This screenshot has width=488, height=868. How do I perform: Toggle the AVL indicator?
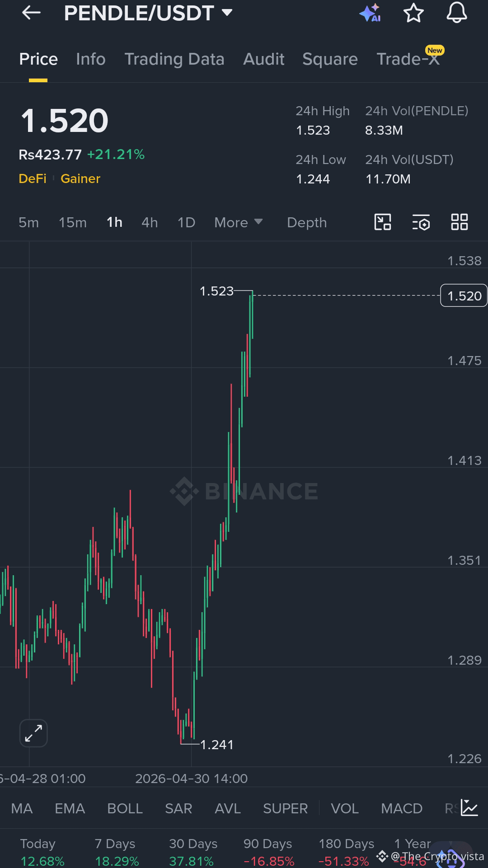(227, 808)
